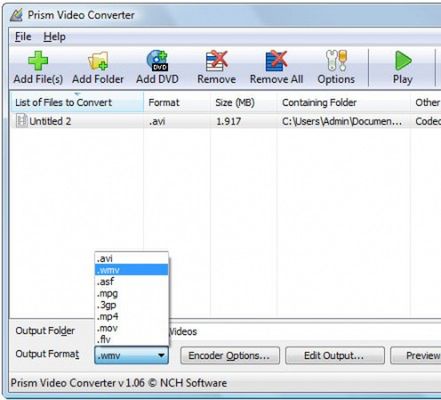Image resolution: width=441 pixels, height=400 pixels.
Task: Choose .avi from the format list
Action: [132, 258]
